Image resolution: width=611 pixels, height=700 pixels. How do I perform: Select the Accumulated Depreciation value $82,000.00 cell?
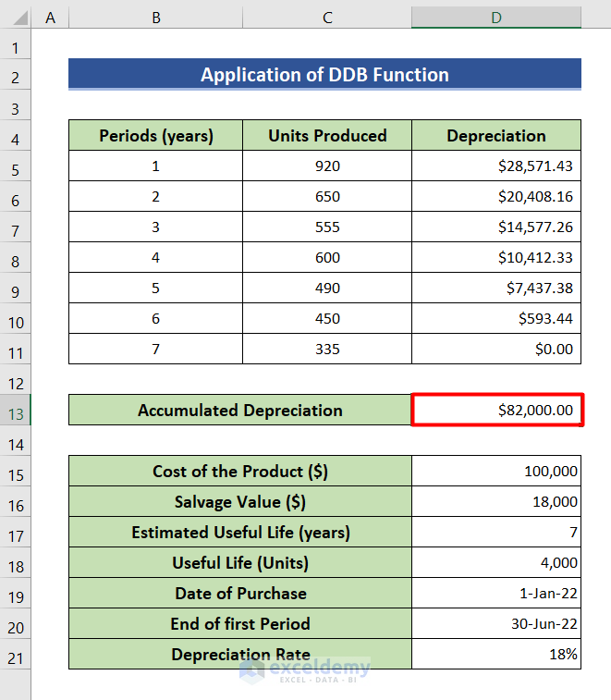point(496,411)
